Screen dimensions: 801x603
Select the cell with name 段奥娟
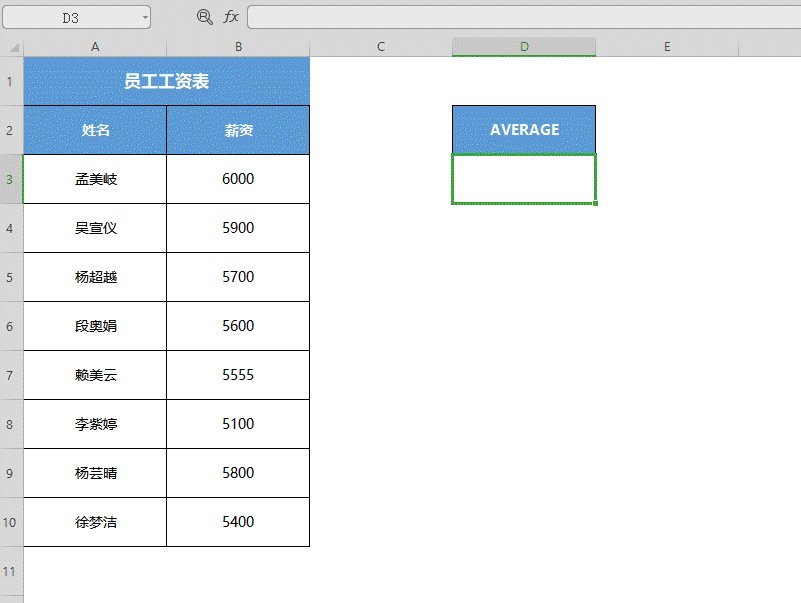(95, 327)
